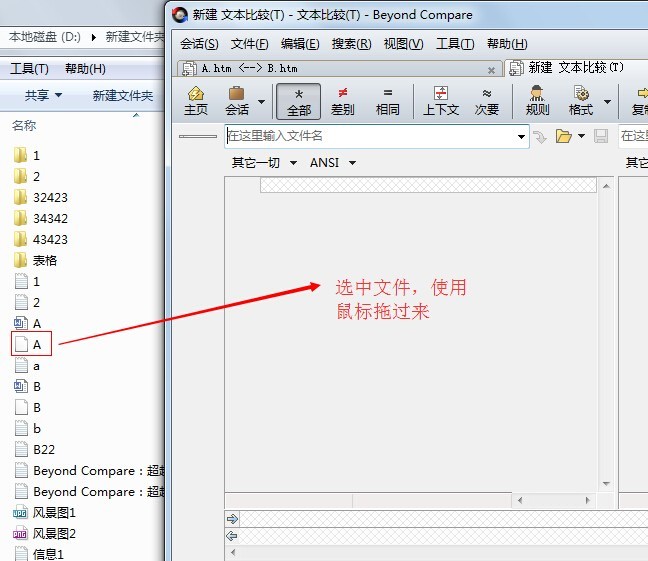
Task: Open the 编辑(E) menu
Action: pyautogui.click(x=300, y=44)
